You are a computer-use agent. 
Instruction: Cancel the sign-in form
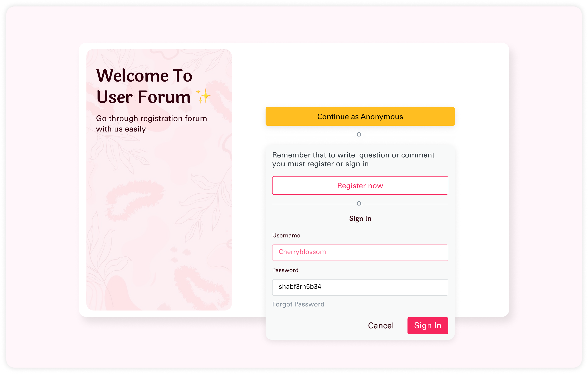click(381, 325)
